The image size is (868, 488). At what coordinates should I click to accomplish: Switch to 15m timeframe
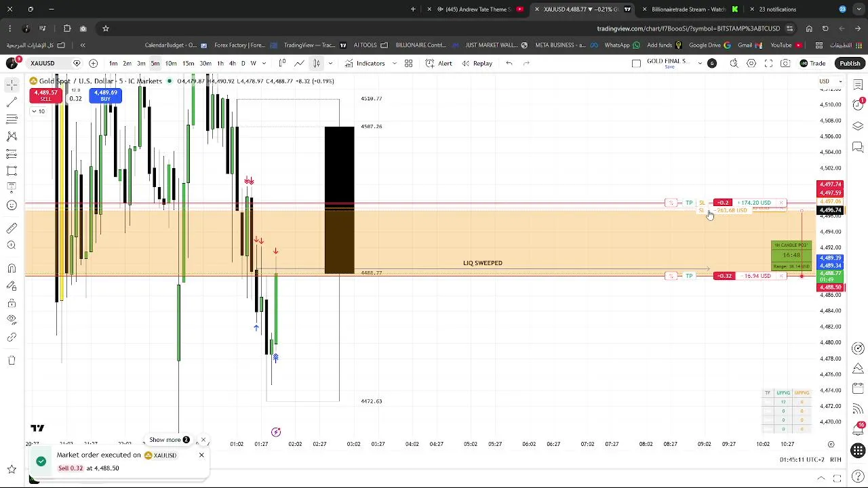(188, 63)
